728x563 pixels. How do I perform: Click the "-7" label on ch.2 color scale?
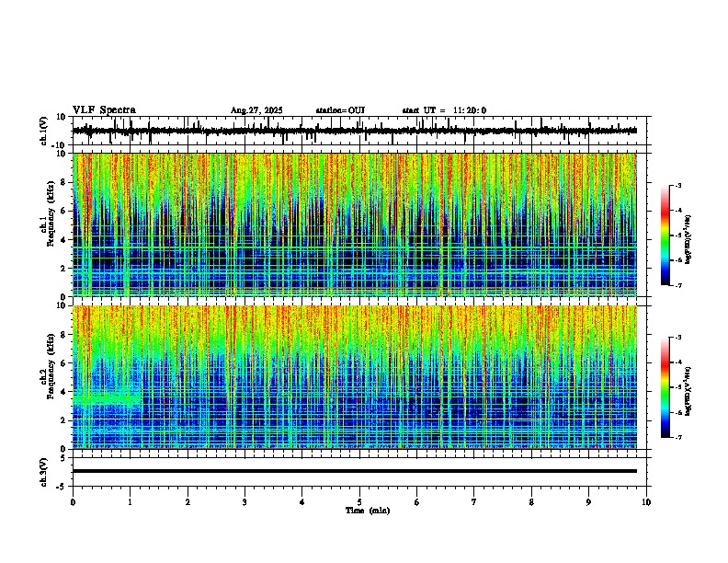coord(678,438)
